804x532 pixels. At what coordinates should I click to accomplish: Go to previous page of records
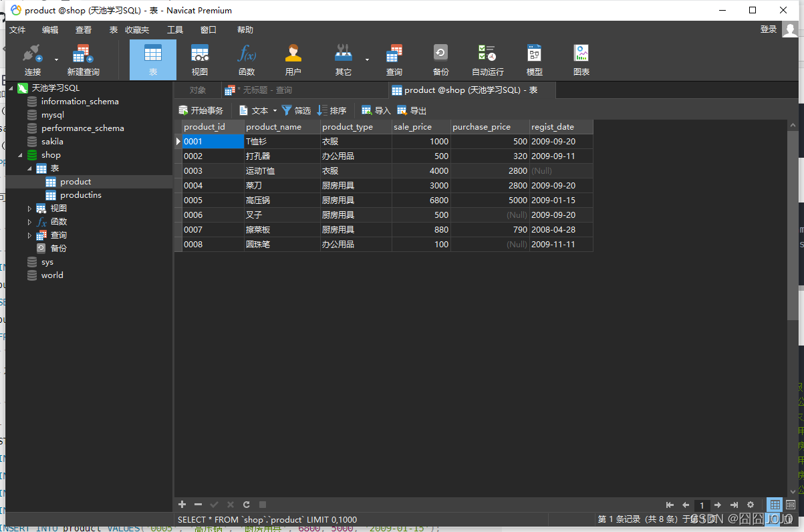(x=686, y=505)
